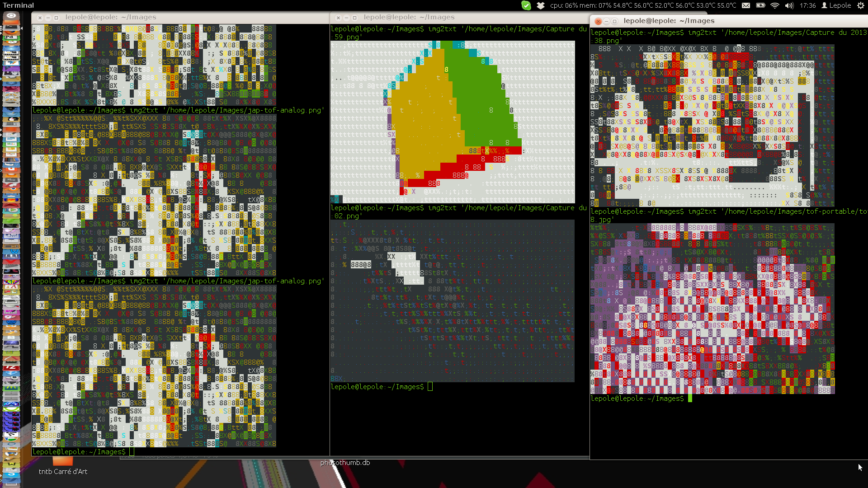Open the 17:36 clock calendar dropdown
868x488 pixels.
807,5
